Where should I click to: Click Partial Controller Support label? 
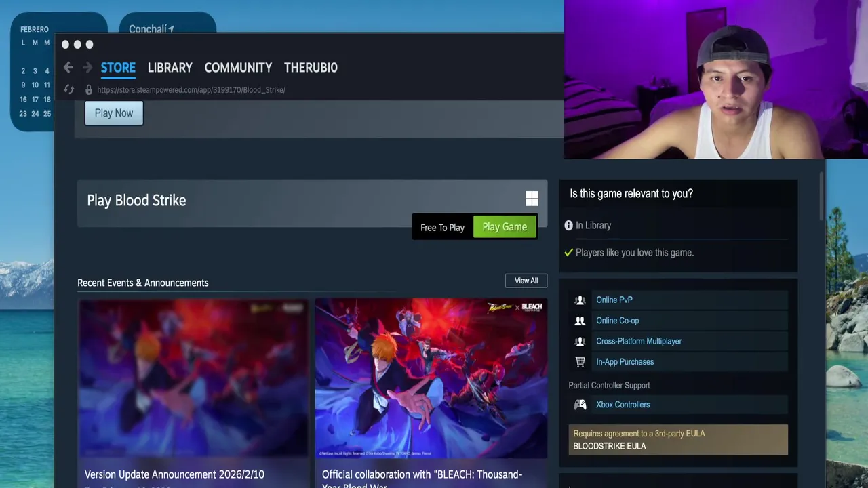coord(609,385)
